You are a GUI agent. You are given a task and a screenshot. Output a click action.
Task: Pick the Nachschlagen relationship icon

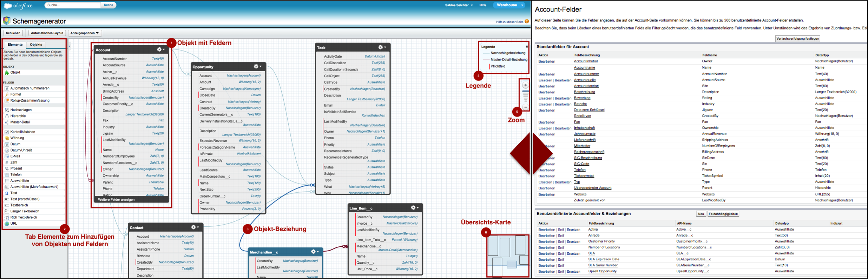[7, 110]
